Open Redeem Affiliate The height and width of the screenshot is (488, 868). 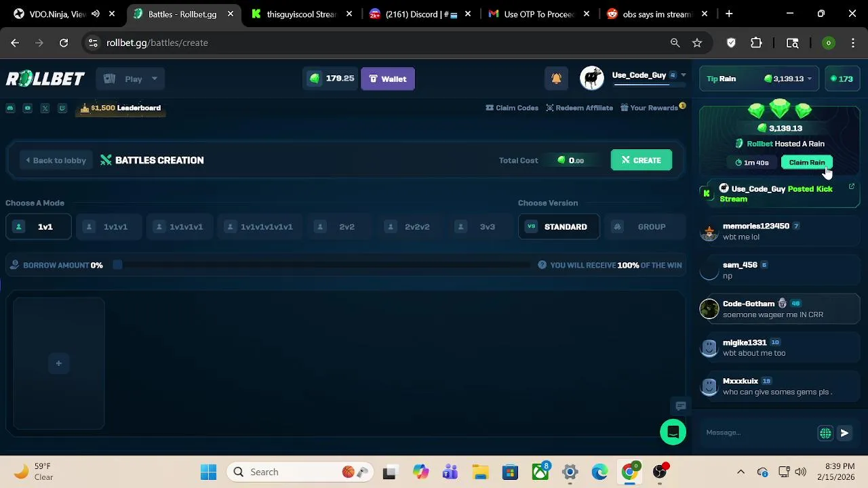(x=580, y=108)
